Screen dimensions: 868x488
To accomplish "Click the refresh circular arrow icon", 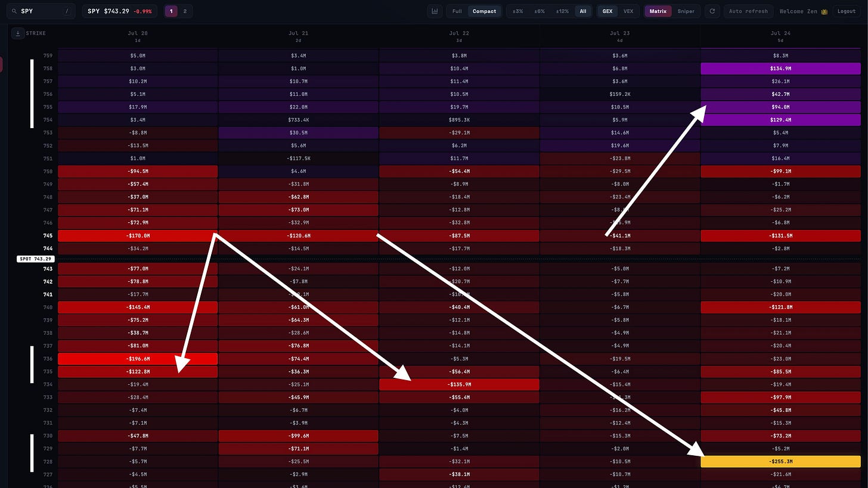I will [x=712, y=11].
